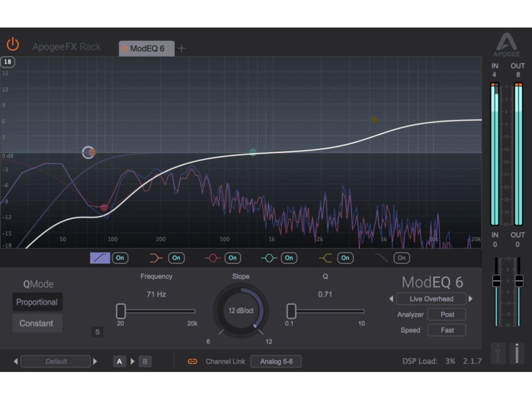This screenshot has height=399, width=532.
Task: Open the Analyzer Post dropdown
Action: pos(447,314)
